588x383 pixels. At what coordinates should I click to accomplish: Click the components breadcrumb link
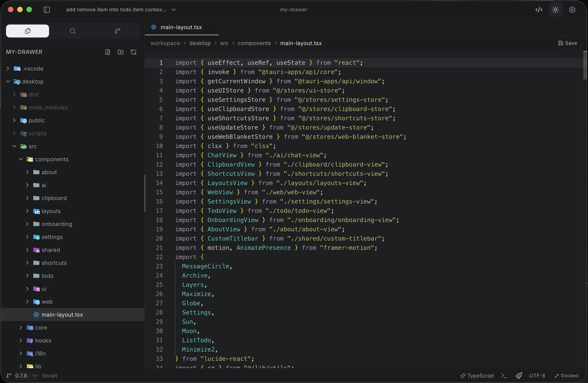pos(254,43)
